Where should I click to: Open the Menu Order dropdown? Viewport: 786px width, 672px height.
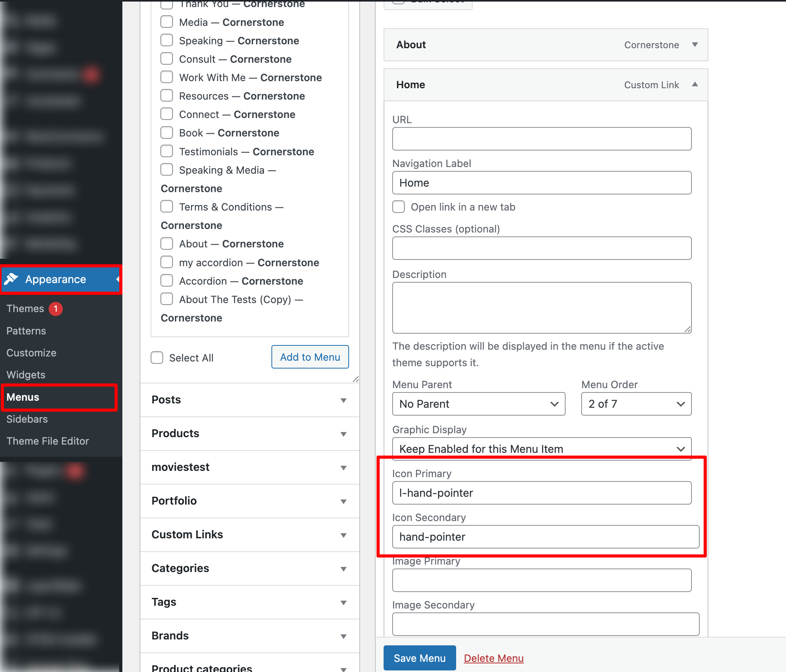point(636,404)
